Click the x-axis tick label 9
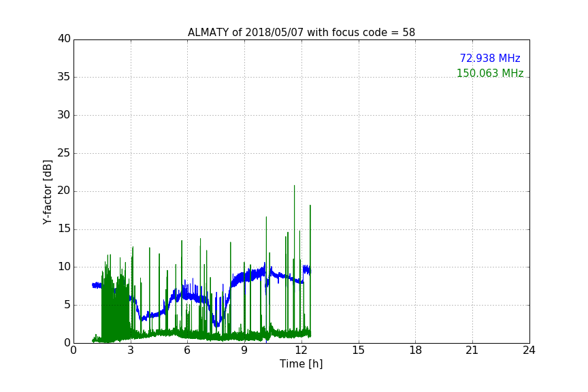Image resolution: width=588 pixels, height=392 pixels. [x=244, y=350]
